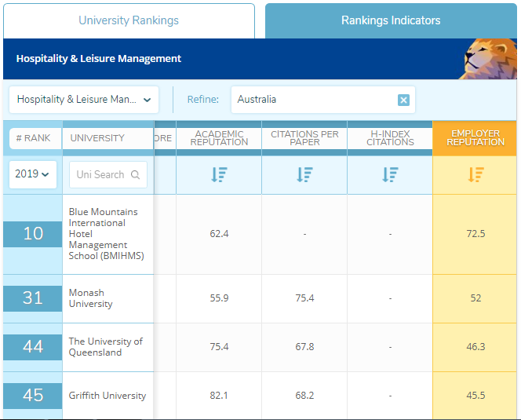This screenshot has height=420, width=521.
Task: Click the Australia refine field
Action: pos(323,100)
